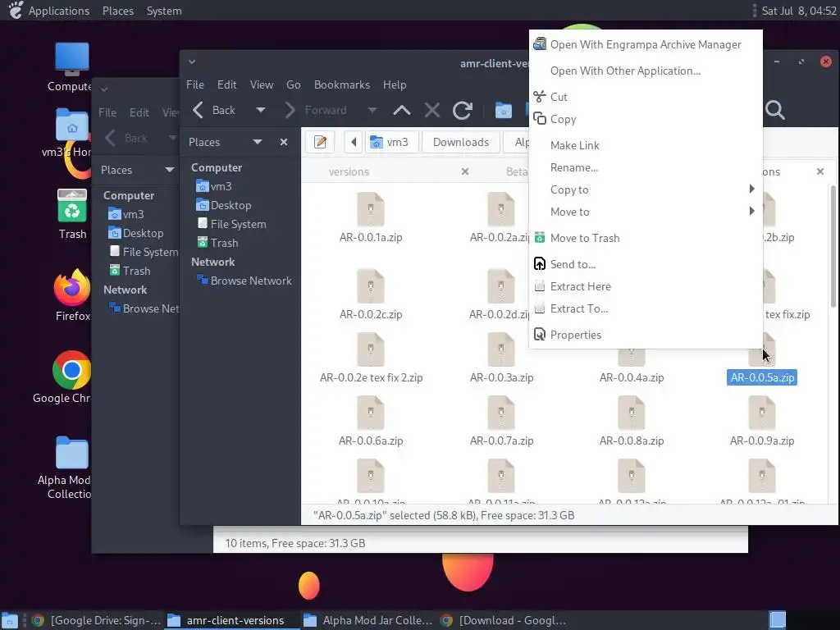Screen dimensions: 840x630
Task: Choose Extract Here from context menu
Action: tap(645, 286)
